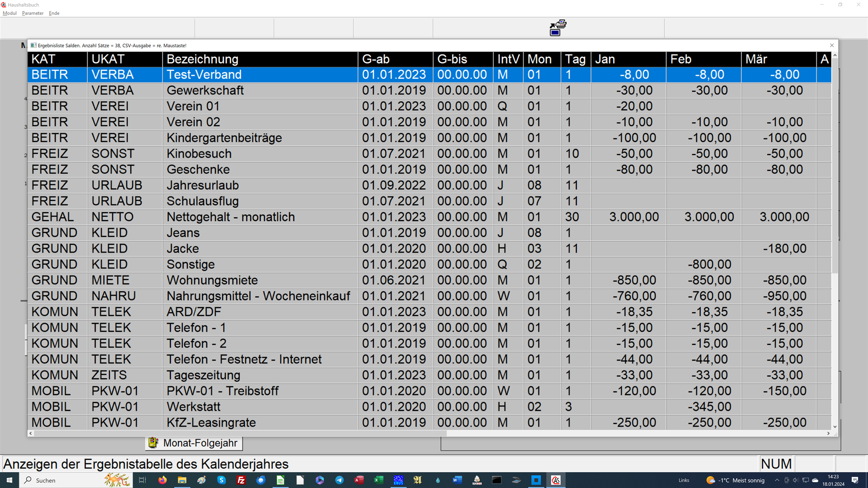Open Microsoft Word from the taskbar
The width and height of the screenshot is (868, 488).
pyautogui.click(x=457, y=480)
